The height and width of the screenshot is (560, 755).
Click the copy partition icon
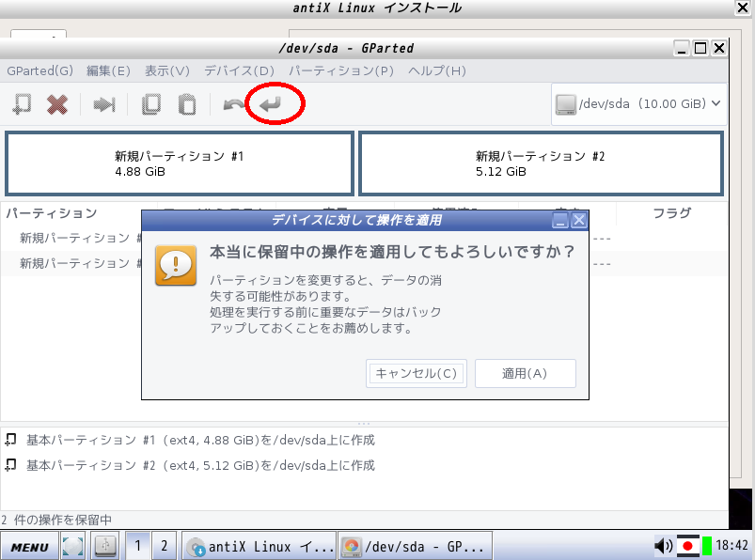[x=151, y=104]
